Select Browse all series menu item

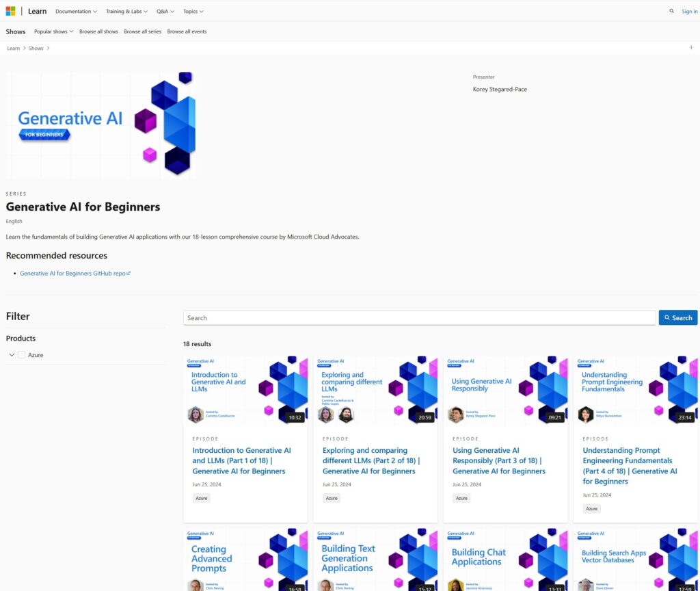(142, 31)
